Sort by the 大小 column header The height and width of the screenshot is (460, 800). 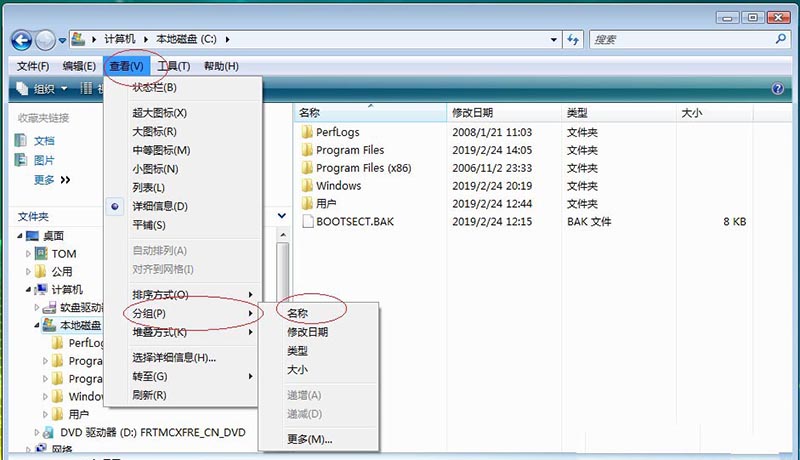(x=715, y=113)
